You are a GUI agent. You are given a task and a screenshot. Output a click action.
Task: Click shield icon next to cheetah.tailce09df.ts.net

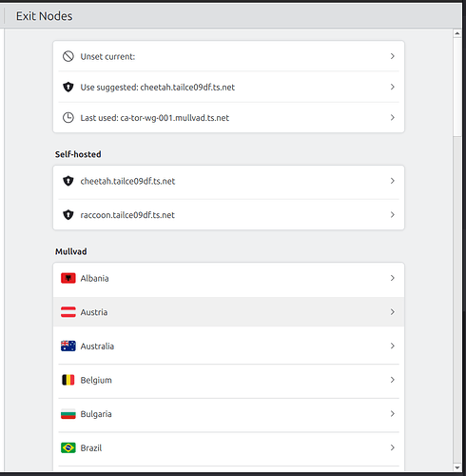coord(68,181)
